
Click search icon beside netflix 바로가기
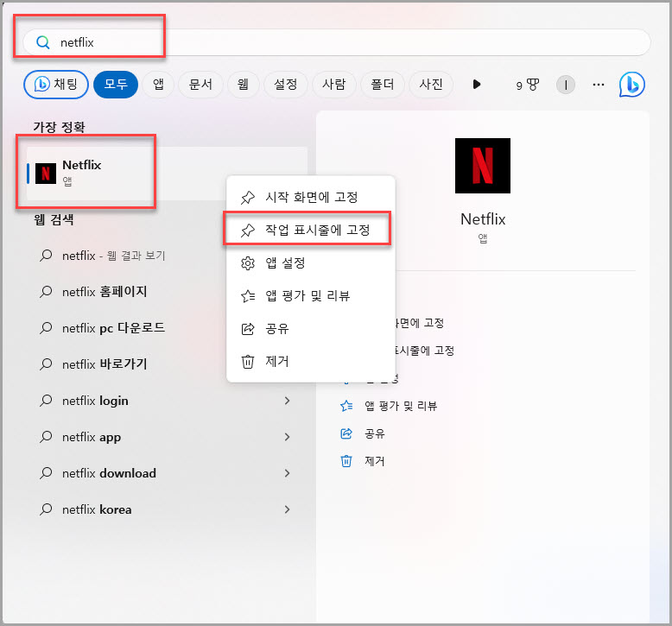(46, 364)
